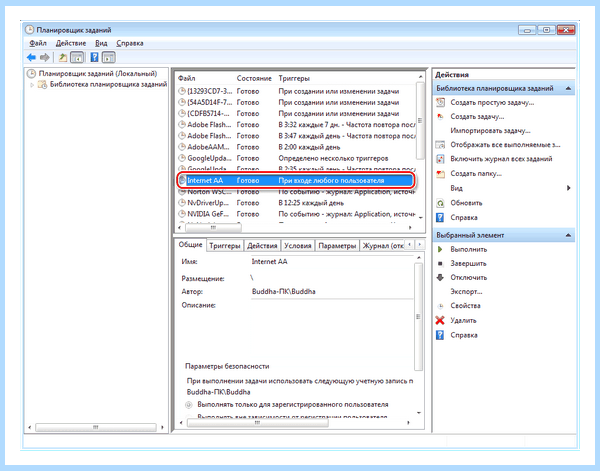The width and height of the screenshot is (600, 471).
Task: Switch to the 'Условия' tab
Action: coord(298,246)
